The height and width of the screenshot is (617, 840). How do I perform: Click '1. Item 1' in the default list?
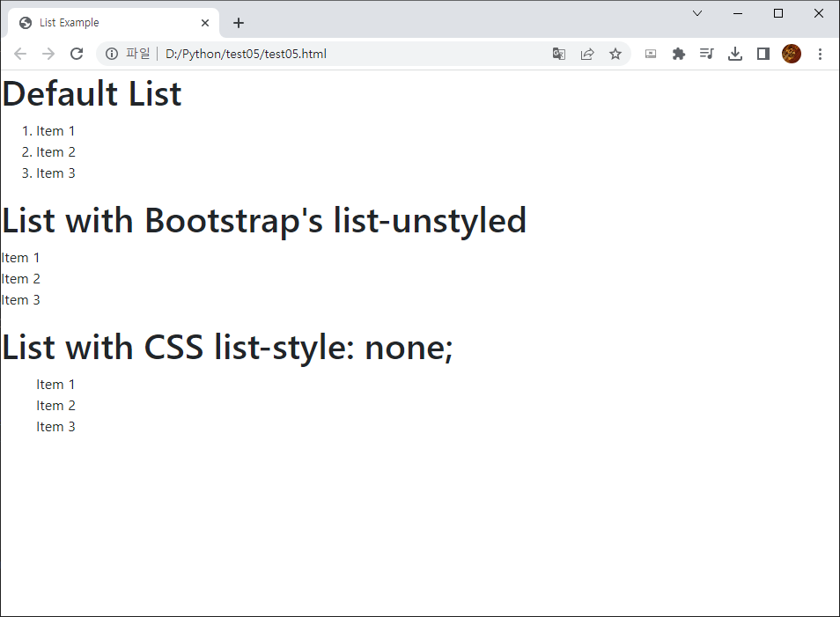[x=48, y=131]
